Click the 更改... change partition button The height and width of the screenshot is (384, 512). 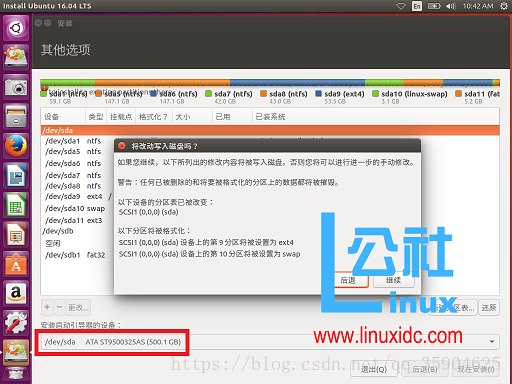point(78,307)
